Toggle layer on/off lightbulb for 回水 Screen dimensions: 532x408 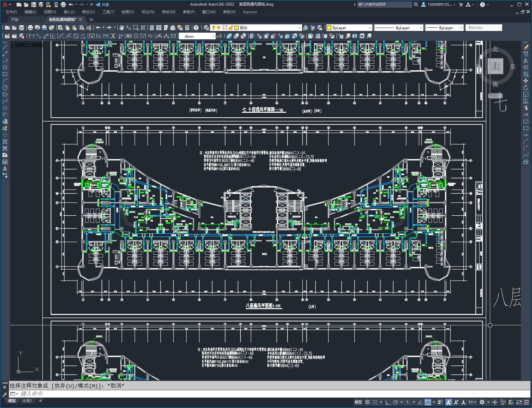213,28
